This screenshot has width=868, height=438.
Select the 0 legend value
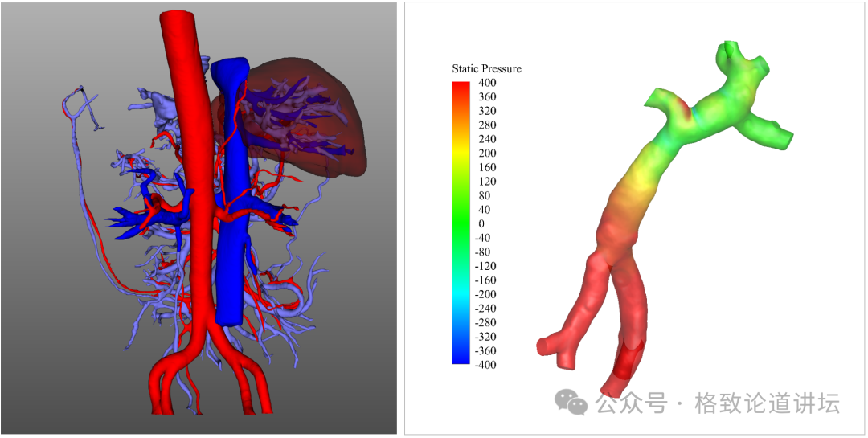coord(481,223)
